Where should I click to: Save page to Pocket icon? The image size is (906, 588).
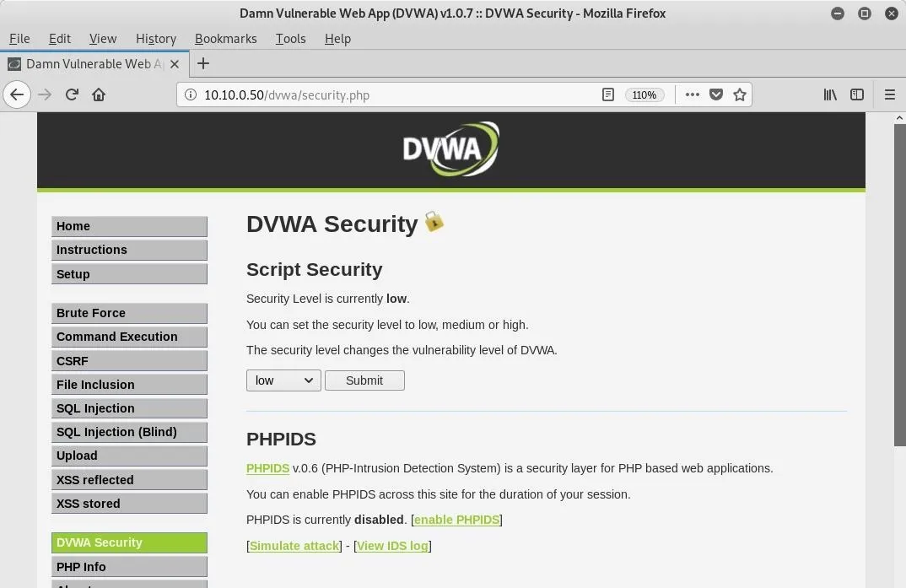click(x=716, y=94)
